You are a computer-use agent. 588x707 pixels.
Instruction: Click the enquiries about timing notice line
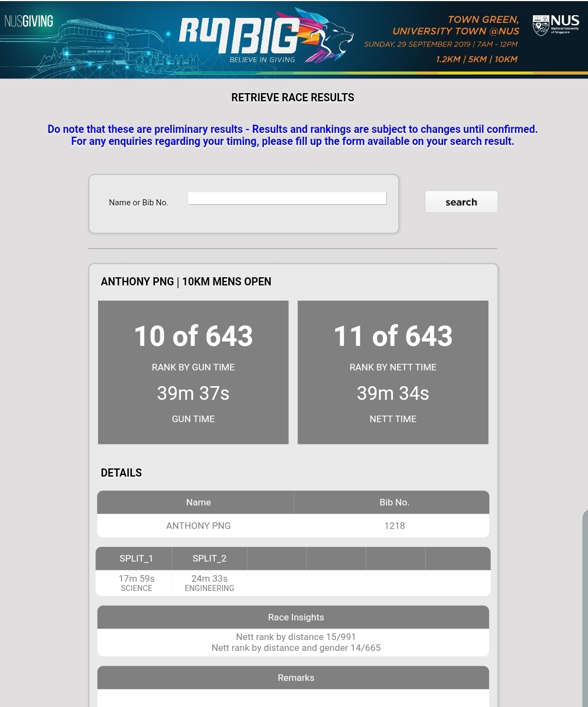tap(293, 141)
